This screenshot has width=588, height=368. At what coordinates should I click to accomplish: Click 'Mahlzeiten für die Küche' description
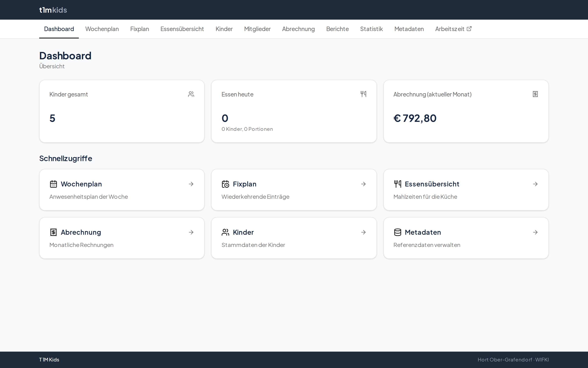pos(425,197)
